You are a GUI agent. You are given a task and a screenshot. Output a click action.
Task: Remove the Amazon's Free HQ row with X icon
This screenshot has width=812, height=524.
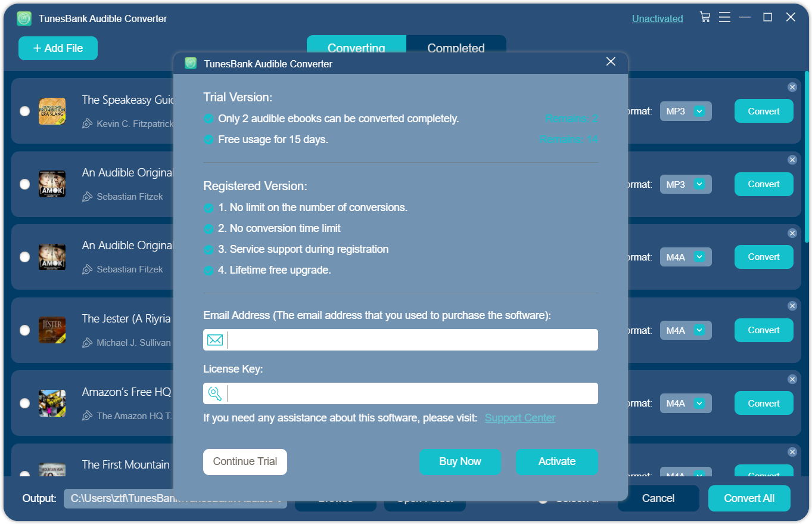point(792,379)
